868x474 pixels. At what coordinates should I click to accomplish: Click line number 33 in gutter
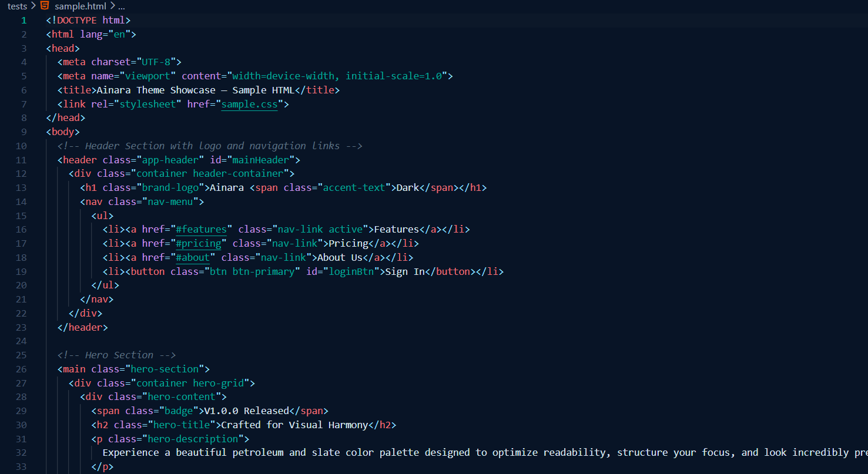click(x=21, y=467)
